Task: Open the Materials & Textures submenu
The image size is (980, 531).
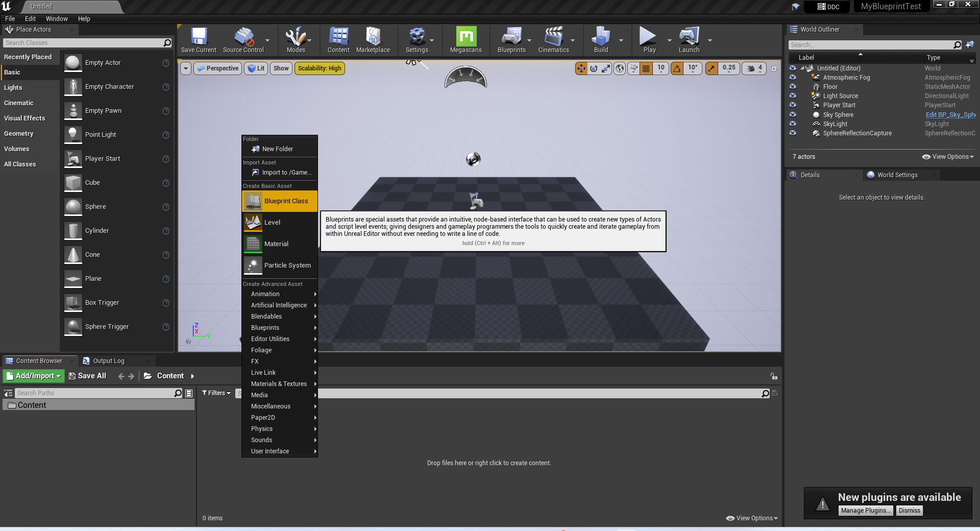Action: pos(280,384)
